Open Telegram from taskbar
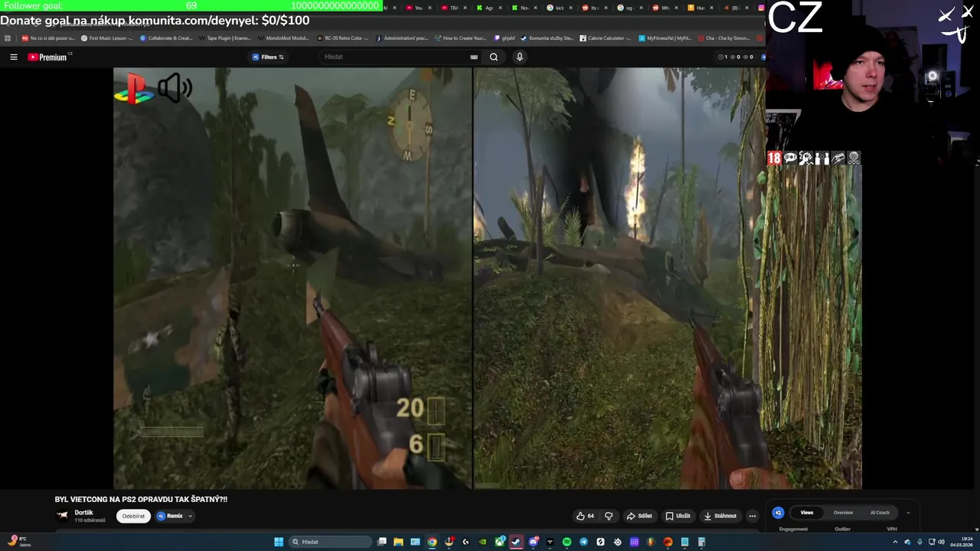This screenshot has height=551, width=980. (x=583, y=542)
